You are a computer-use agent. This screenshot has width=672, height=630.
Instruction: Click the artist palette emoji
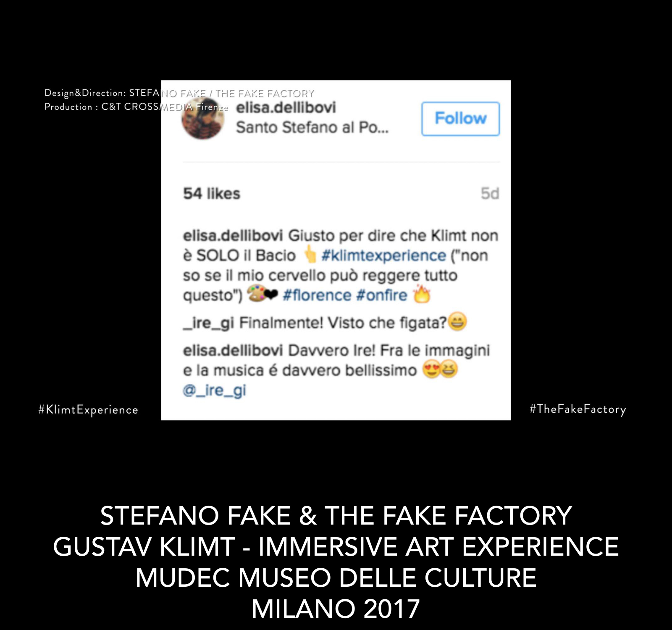coord(256,294)
